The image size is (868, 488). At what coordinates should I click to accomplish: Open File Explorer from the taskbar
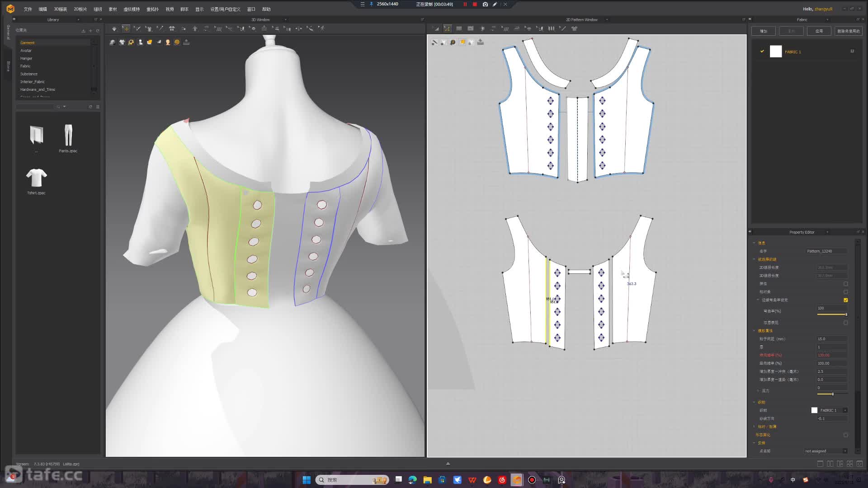pyautogui.click(x=427, y=480)
